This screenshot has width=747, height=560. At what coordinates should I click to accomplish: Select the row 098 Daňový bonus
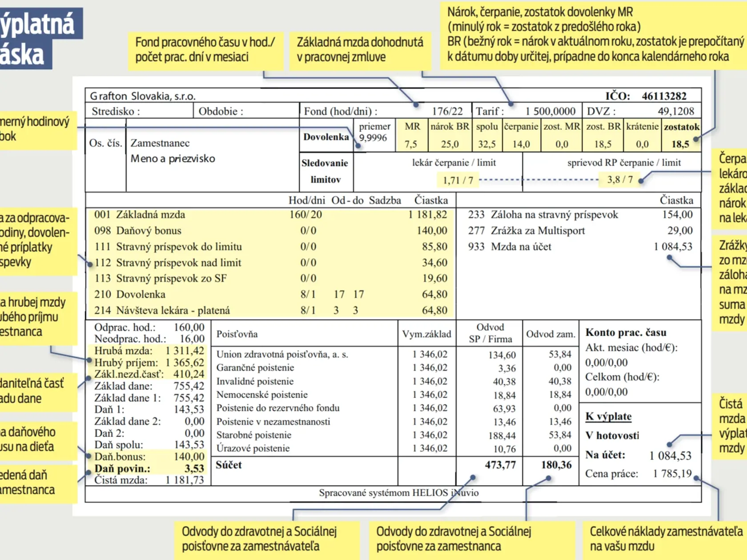(x=270, y=231)
